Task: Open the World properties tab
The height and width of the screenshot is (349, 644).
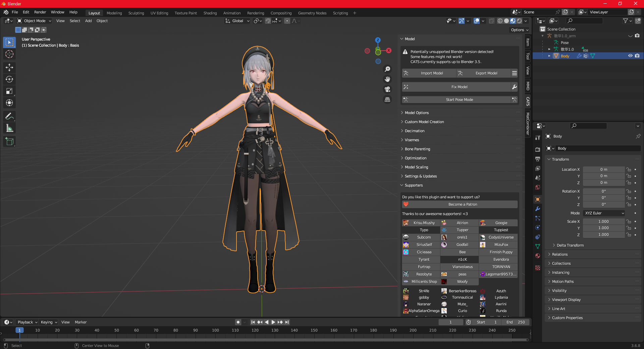Action: pos(538,187)
